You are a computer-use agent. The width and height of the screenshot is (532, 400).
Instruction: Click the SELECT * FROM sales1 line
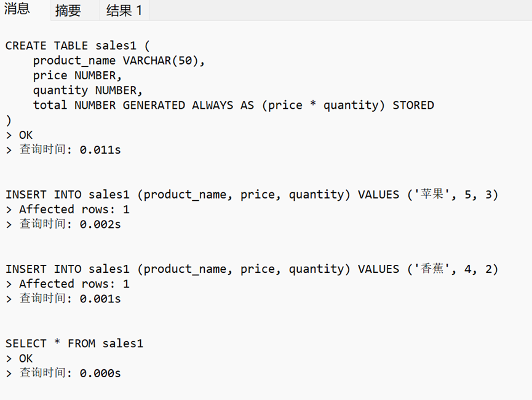click(74, 343)
